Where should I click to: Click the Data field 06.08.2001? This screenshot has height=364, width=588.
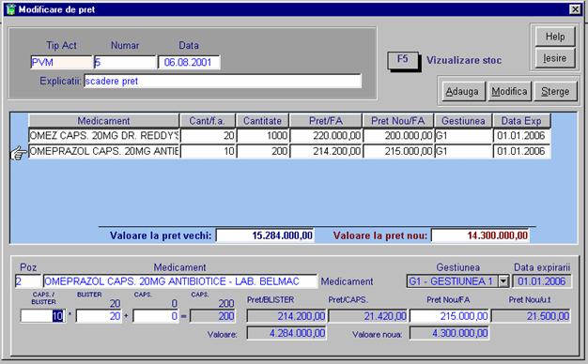(x=189, y=62)
